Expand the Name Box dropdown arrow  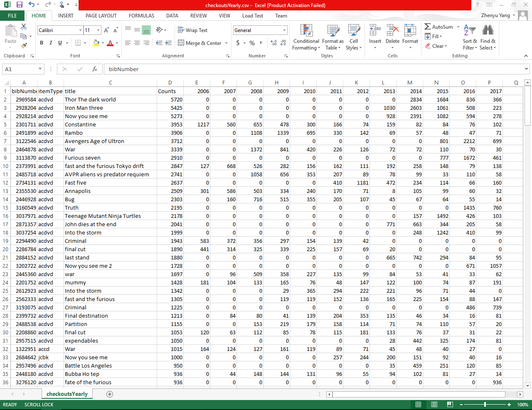[40, 69]
